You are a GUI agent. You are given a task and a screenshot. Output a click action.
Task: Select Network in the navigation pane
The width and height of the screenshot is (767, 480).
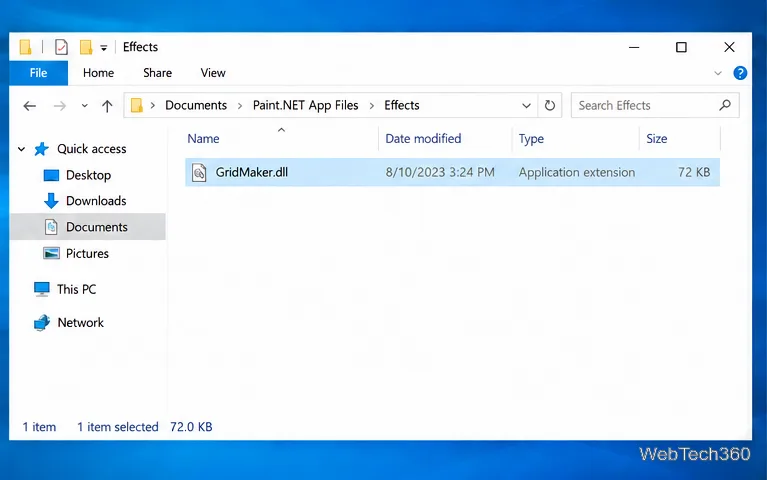80,322
